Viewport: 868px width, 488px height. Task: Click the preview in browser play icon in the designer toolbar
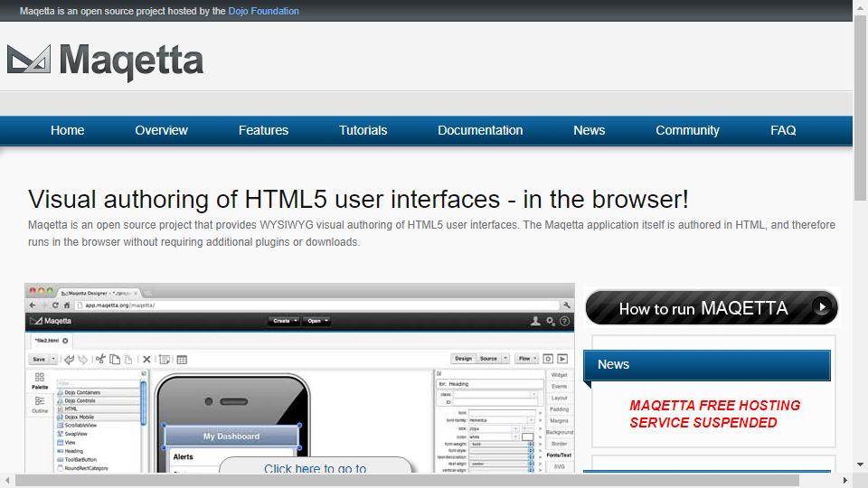pyautogui.click(x=562, y=359)
